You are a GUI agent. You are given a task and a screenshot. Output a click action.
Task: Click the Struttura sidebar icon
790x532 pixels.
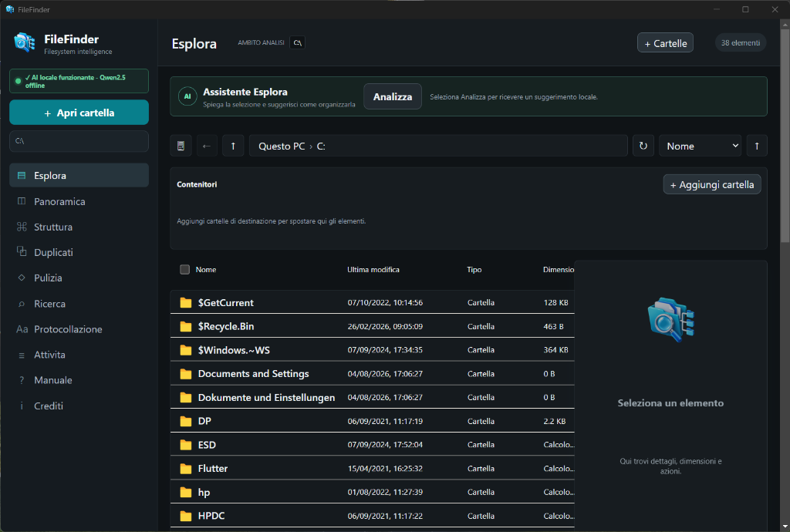22,227
